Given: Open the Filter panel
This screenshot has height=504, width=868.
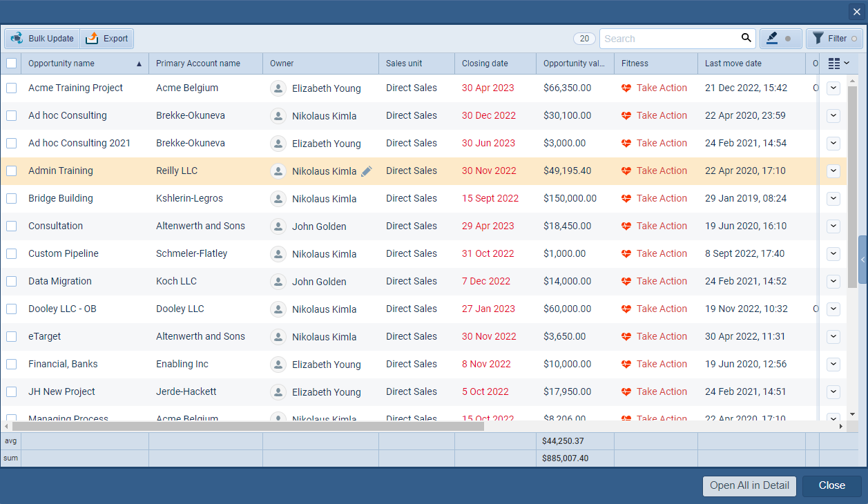Looking at the screenshot, I should point(834,39).
